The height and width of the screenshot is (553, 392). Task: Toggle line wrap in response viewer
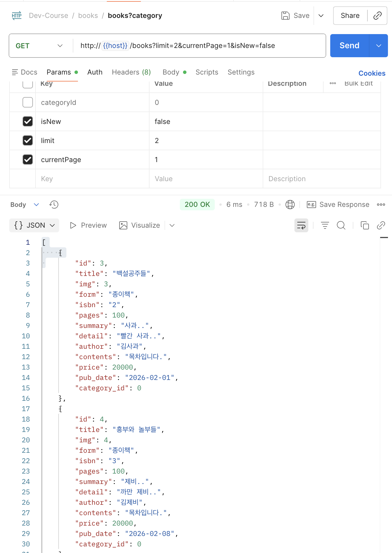tap(301, 225)
